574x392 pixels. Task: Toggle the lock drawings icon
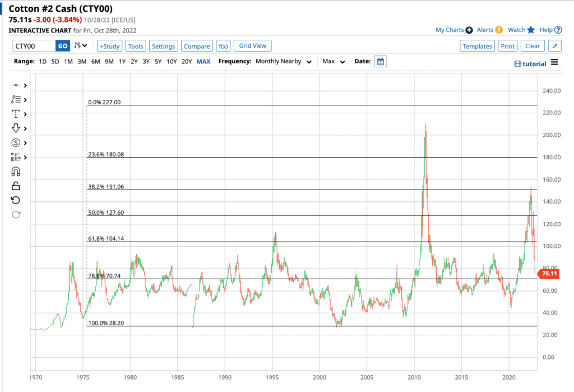(x=15, y=186)
